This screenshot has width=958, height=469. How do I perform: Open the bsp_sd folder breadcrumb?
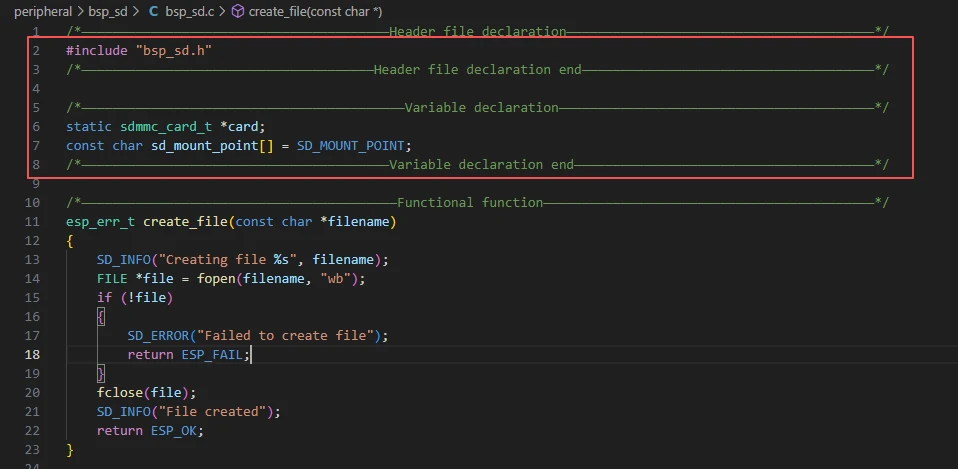point(107,11)
